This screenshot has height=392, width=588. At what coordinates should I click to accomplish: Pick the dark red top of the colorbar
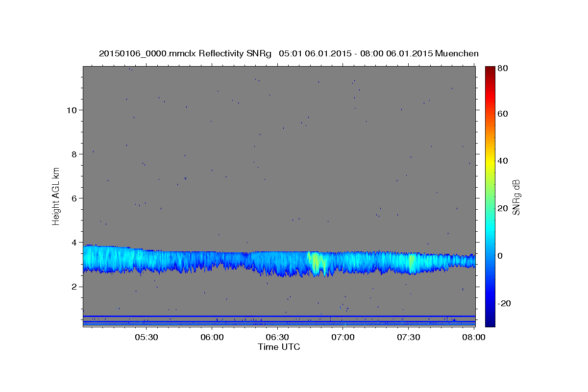(x=490, y=70)
